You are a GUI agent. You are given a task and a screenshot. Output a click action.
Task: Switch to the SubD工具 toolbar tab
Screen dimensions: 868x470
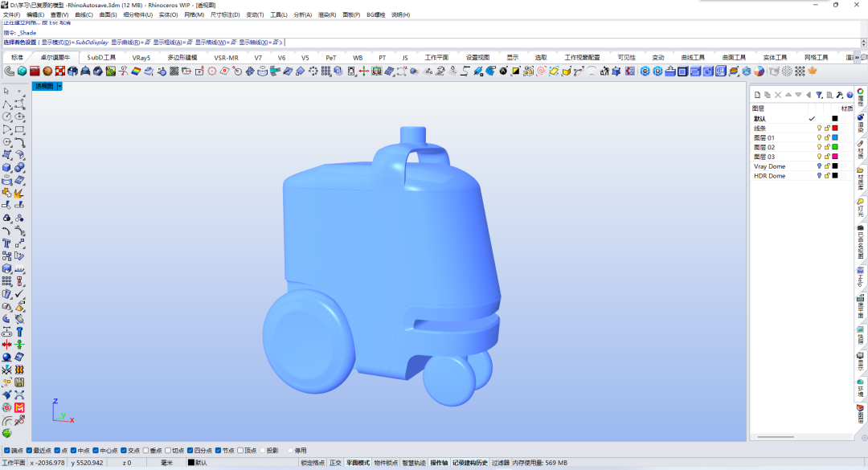(101, 58)
